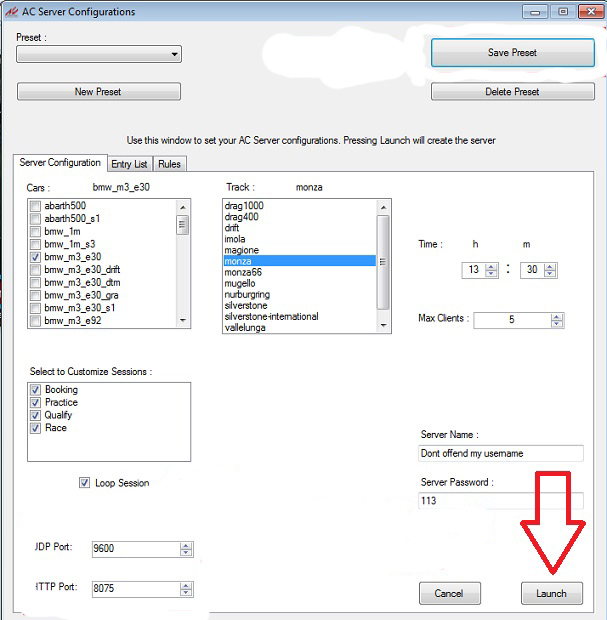Uncheck the bmw_m3_e30 car checkbox

click(x=36, y=257)
